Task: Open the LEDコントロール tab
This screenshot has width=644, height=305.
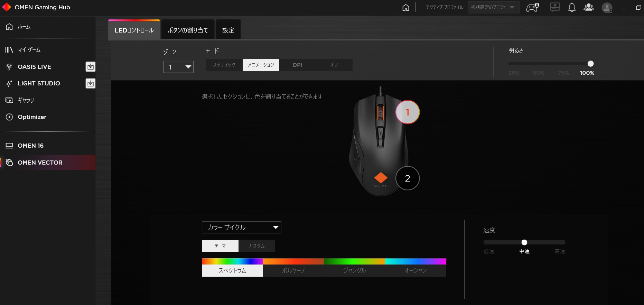Action: tap(134, 30)
